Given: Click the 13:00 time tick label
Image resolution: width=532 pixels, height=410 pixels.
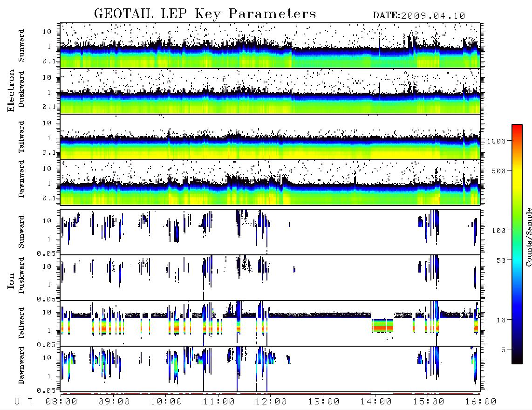Looking at the screenshot, I should [324, 402].
